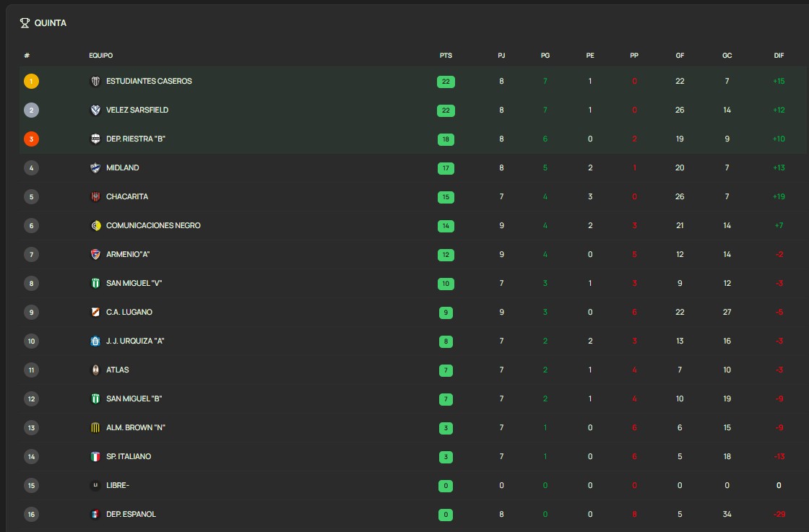Click the Armenio "A" team crest
809x532 pixels.
point(95,255)
